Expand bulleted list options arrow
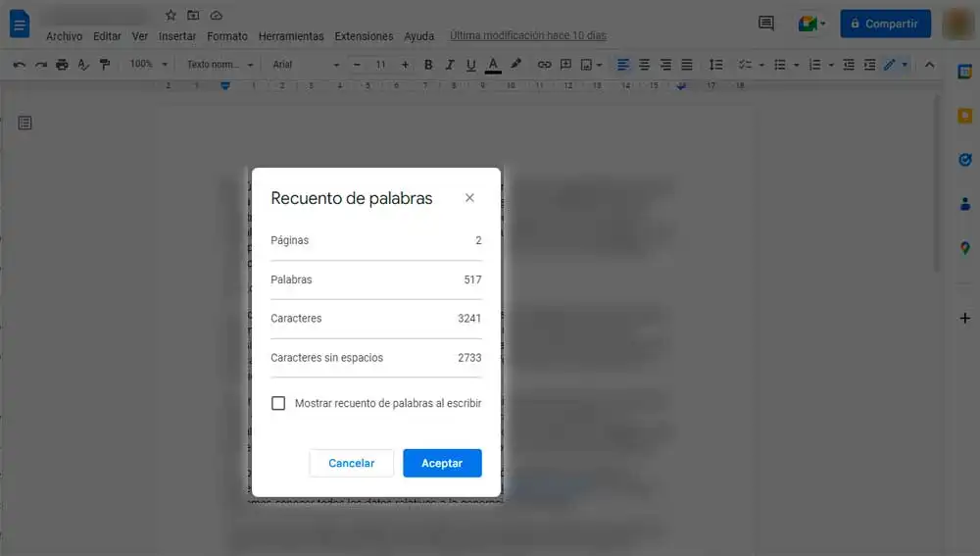Screen dimensions: 980x556 [796, 65]
